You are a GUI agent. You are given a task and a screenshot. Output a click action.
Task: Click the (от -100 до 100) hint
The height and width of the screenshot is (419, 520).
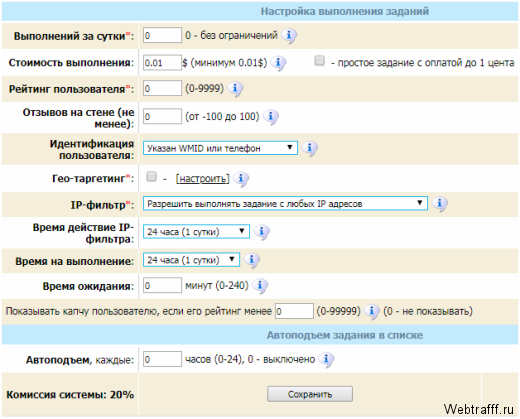point(222,116)
